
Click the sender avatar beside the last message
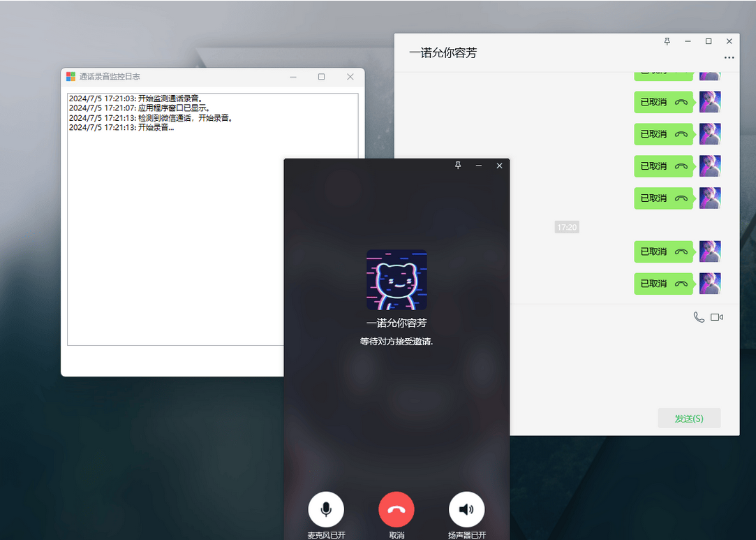click(710, 283)
